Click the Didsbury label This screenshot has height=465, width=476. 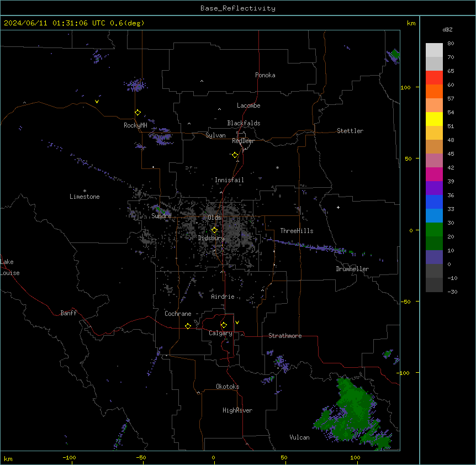click(211, 238)
